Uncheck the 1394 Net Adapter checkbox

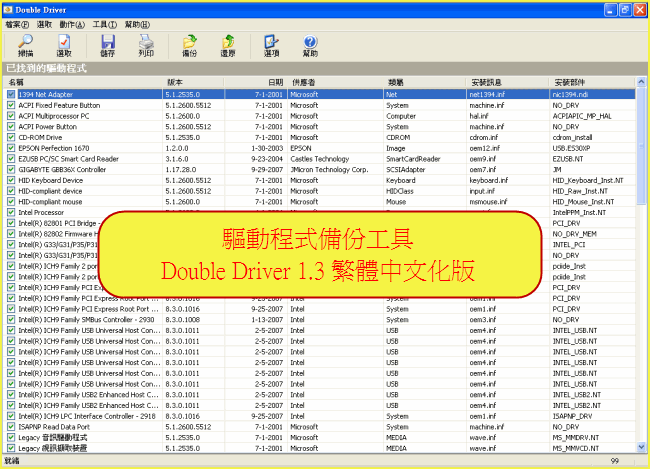11,94
